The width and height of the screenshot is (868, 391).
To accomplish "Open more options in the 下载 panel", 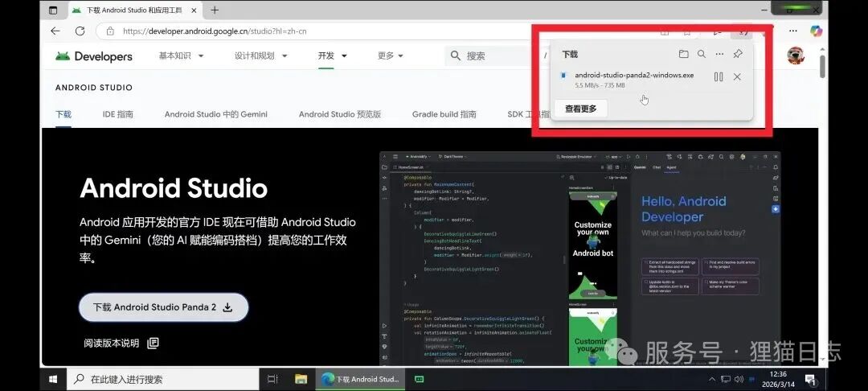I will [x=719, y=54].
